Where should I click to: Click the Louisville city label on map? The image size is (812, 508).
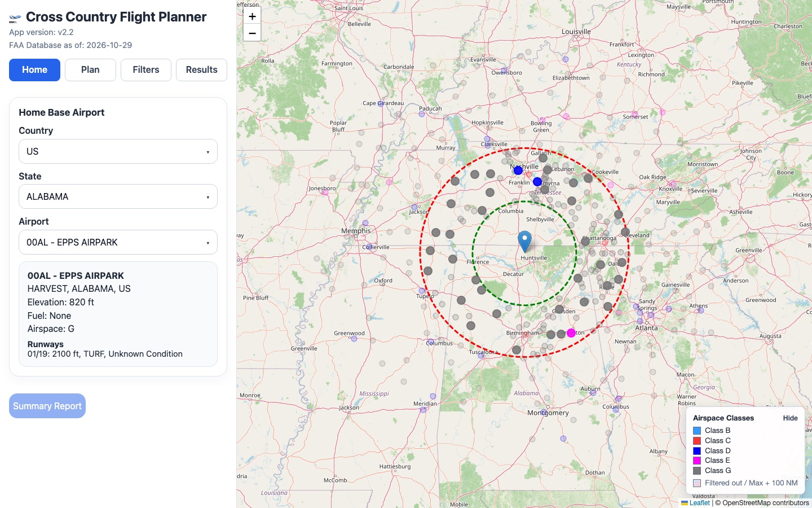pyautogui.click(x=576, y=32)
